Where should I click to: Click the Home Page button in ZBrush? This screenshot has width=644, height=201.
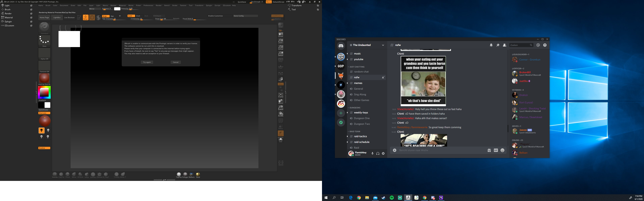pos(44,17)
